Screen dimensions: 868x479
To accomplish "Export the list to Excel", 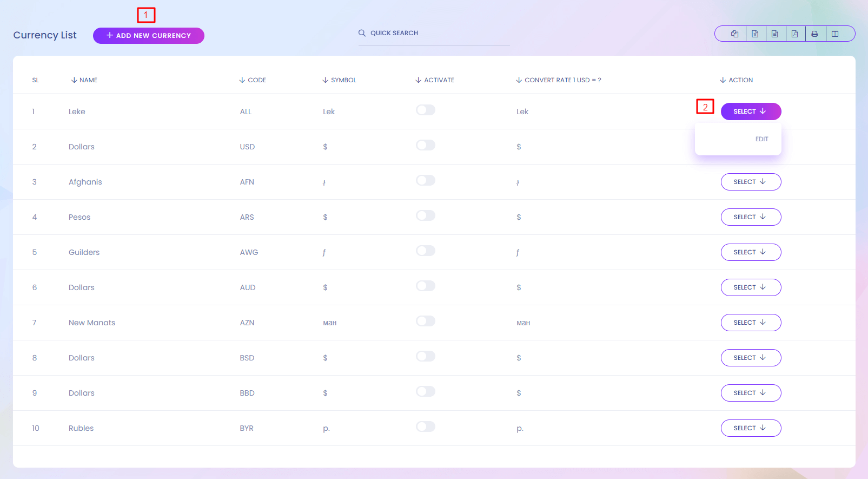I will click(x=755, y=34).
